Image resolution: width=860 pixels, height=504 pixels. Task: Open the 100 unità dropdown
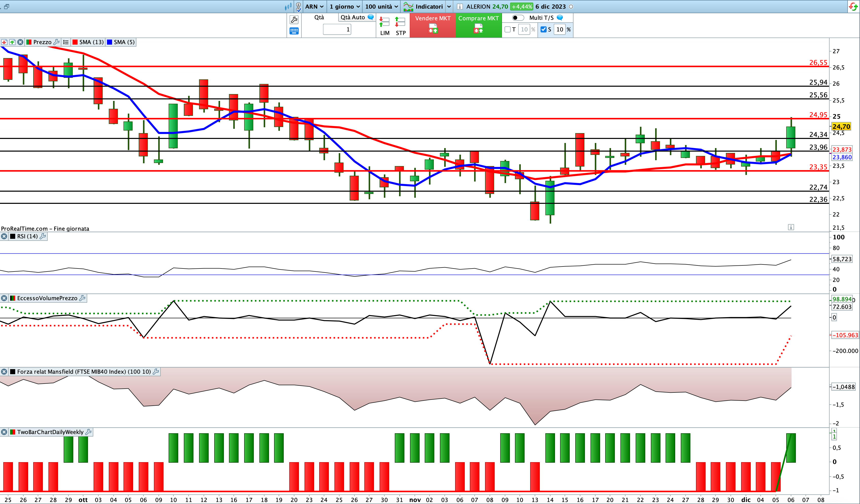pos(381,7)
